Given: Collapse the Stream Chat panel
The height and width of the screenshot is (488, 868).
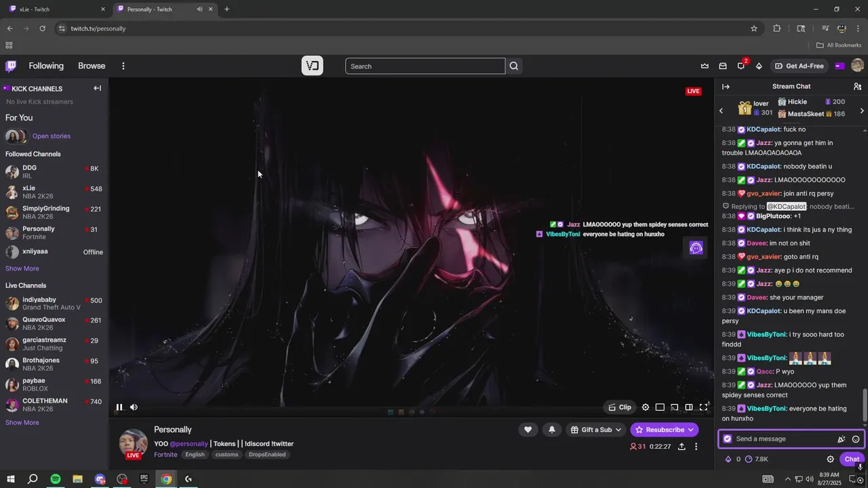Looking at the screenshot, I should tap(726, 87).
